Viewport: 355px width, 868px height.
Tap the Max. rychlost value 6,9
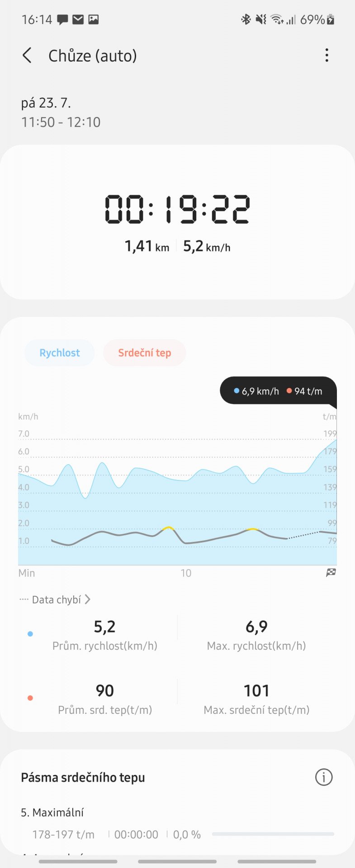click(256, 627)
